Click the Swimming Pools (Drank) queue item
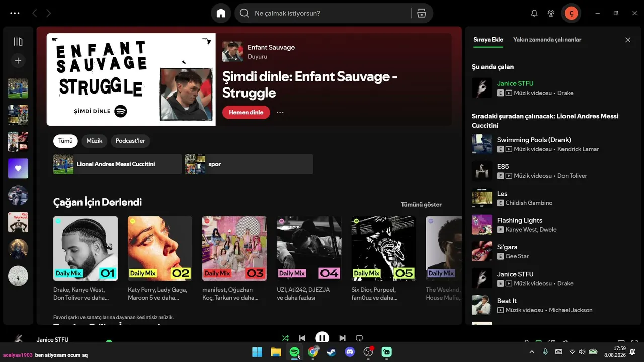Image resolution: width=644 pixels, height=362 pixels. coord(534,140)
